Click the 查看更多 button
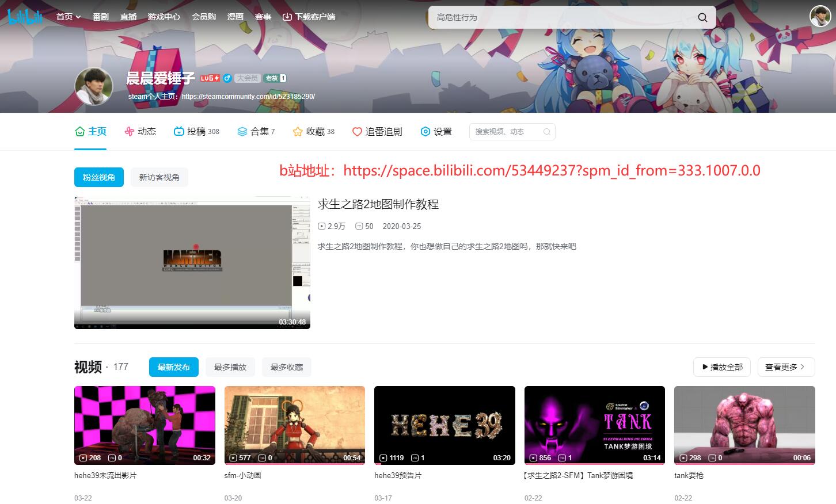 tap(786, 367)
